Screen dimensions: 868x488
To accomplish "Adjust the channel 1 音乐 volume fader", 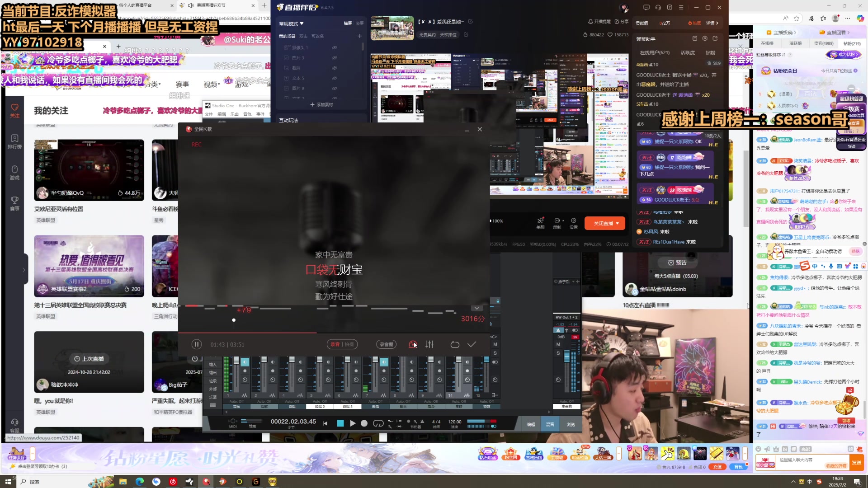I will (x=236, y=360).
